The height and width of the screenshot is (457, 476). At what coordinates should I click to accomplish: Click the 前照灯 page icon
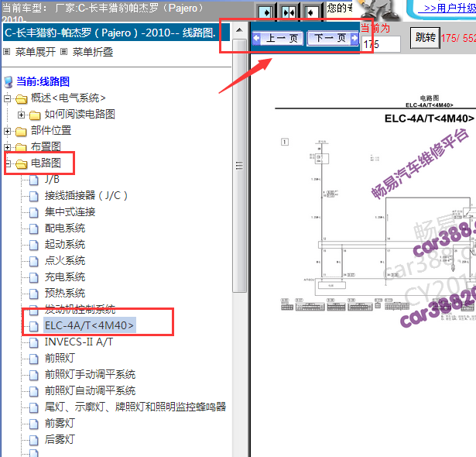[34, 359]
